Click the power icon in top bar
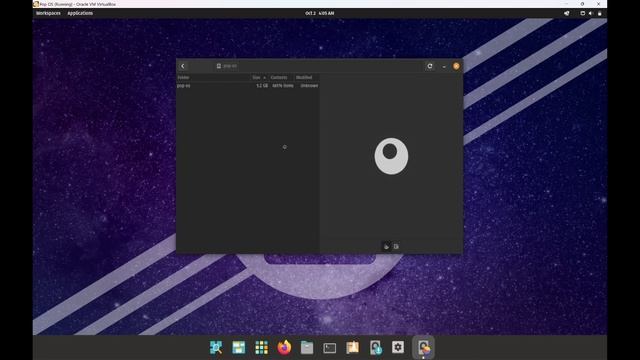The height and width of the screenshot is (360, 640). click(600, 13)
